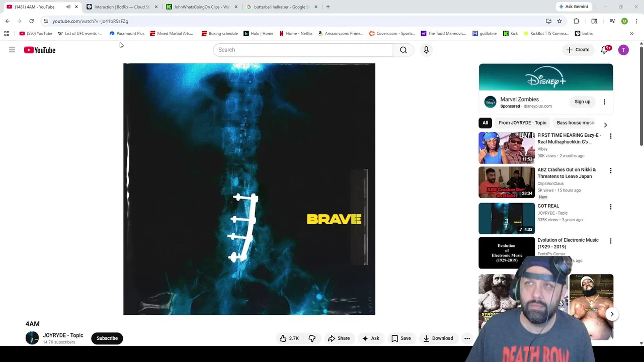Start voice search with the microphone
644x362 pixels.
click(x=426, y=50)
